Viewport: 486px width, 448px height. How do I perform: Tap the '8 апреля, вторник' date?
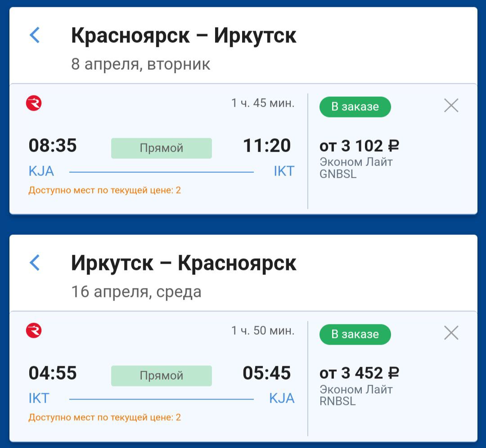tap(140, 64)
